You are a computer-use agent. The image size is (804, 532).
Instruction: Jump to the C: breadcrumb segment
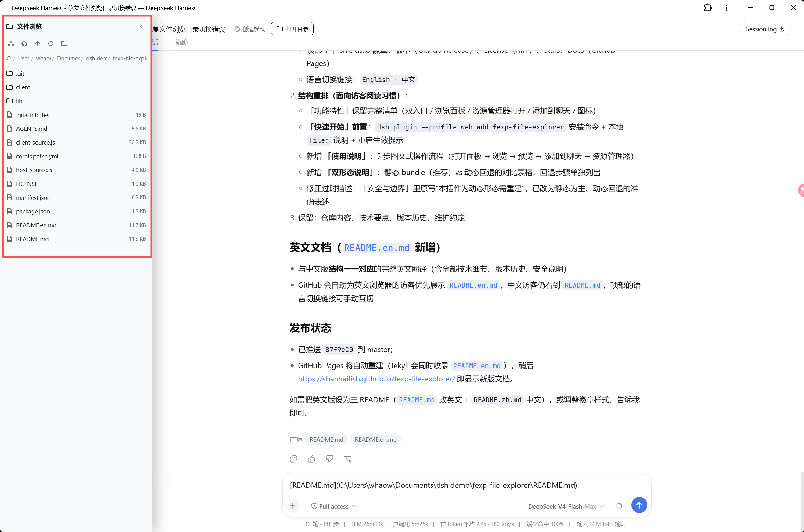(9, 58)
